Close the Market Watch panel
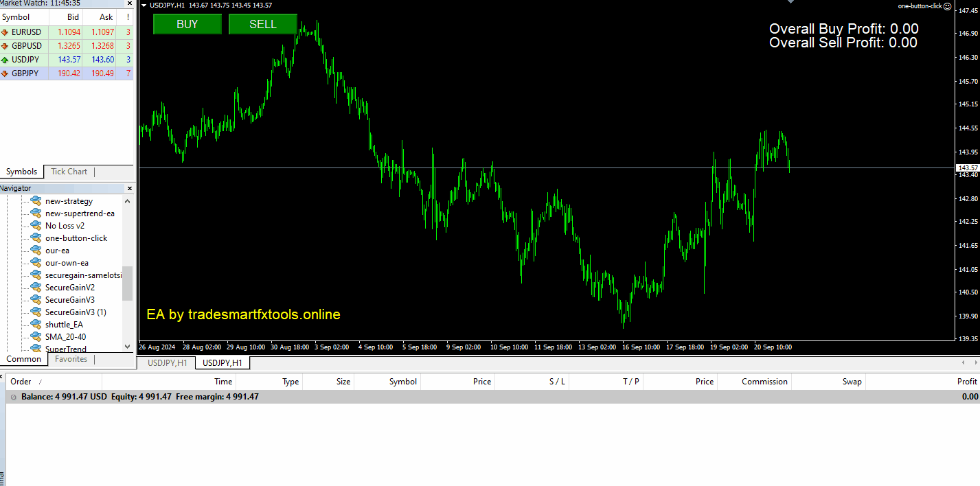 (129, 3)
